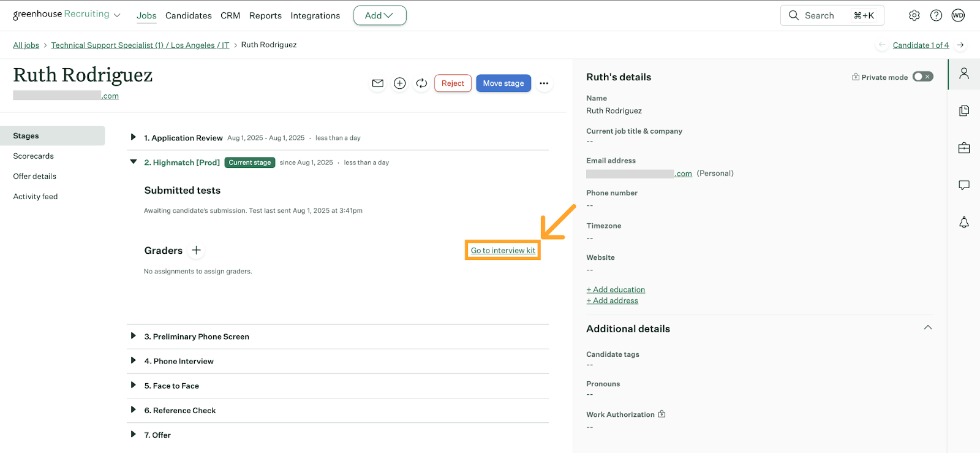Switch to the Scorecards tab

coord(34,156)
